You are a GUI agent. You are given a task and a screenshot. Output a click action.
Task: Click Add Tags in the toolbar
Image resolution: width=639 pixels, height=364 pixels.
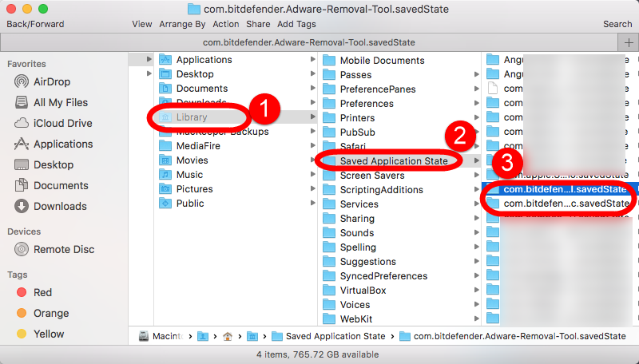pyautogui.click(x=296, y=24)
